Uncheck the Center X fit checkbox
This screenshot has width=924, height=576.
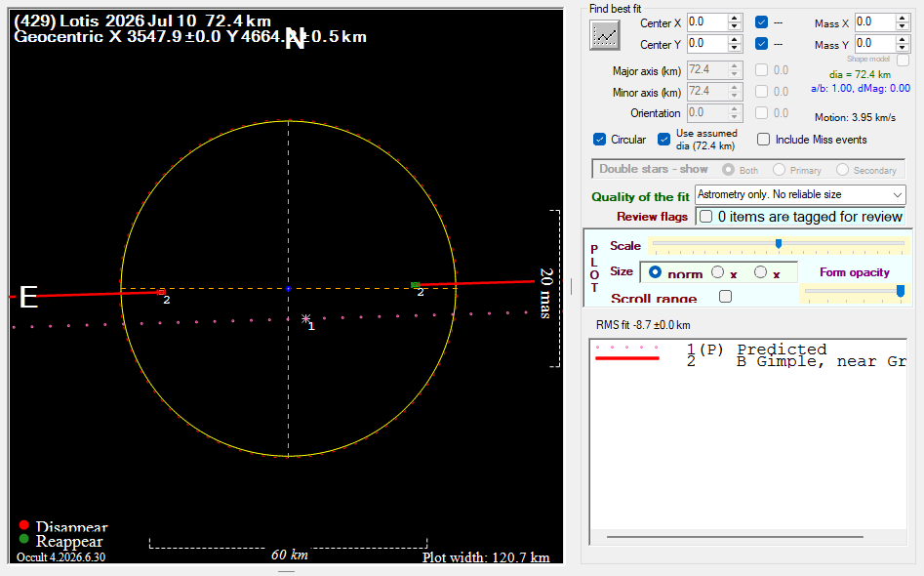coord(761,22)
